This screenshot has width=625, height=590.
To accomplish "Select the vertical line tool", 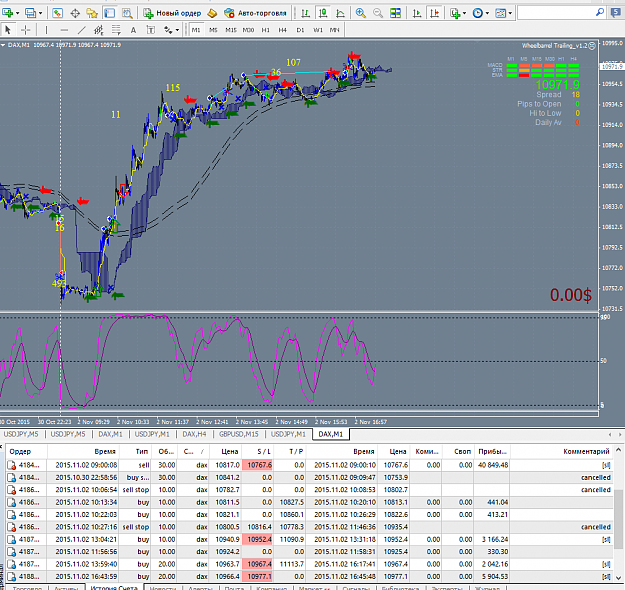I will click(x=46, y=30).
